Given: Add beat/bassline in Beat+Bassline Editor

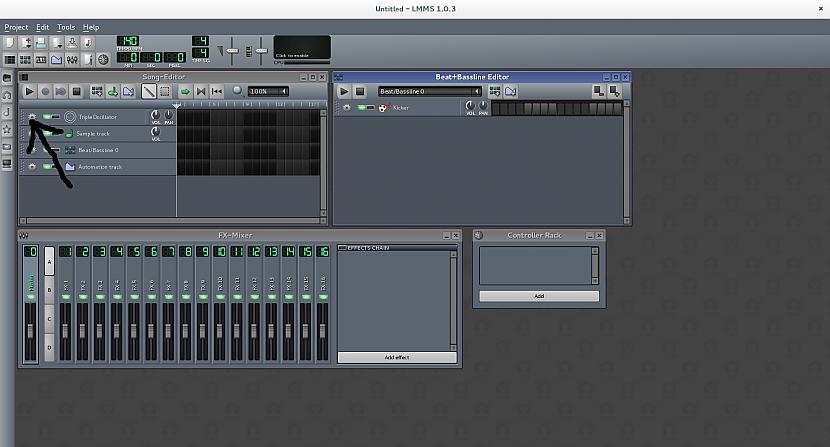Looking at the screenshot, I should 495,92.
